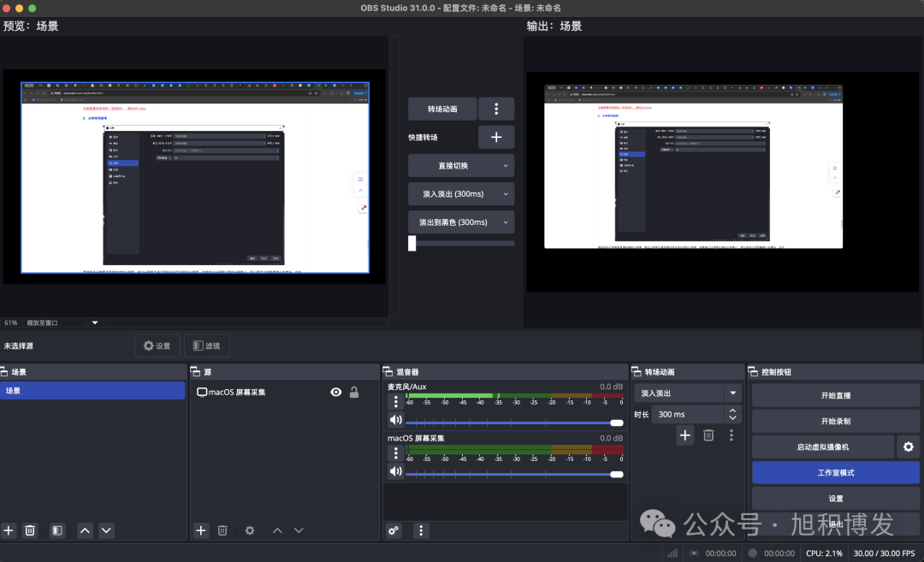Open transition properties three-dot icon
Image resolution: width=924 pixels, height=562 pixels.
point(731,435)
